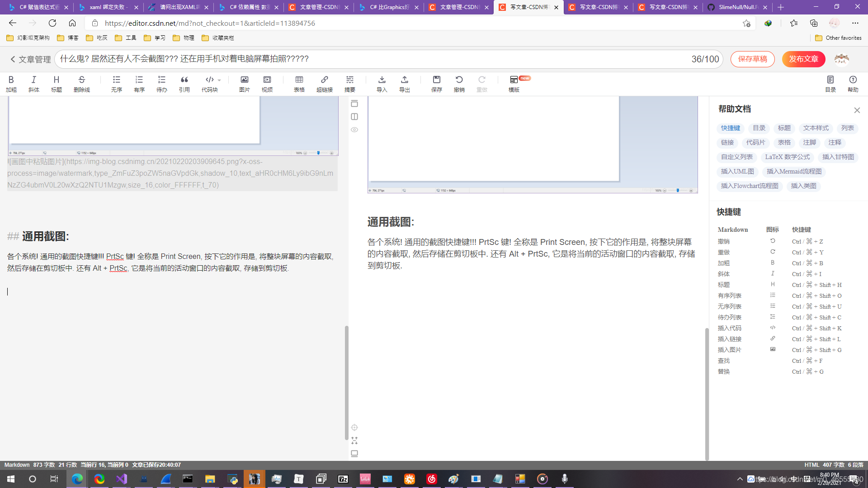The height and width of the screenshot is (488, 868).
Task: Export the article with the 导出 icon
Action: pos(405,84)
